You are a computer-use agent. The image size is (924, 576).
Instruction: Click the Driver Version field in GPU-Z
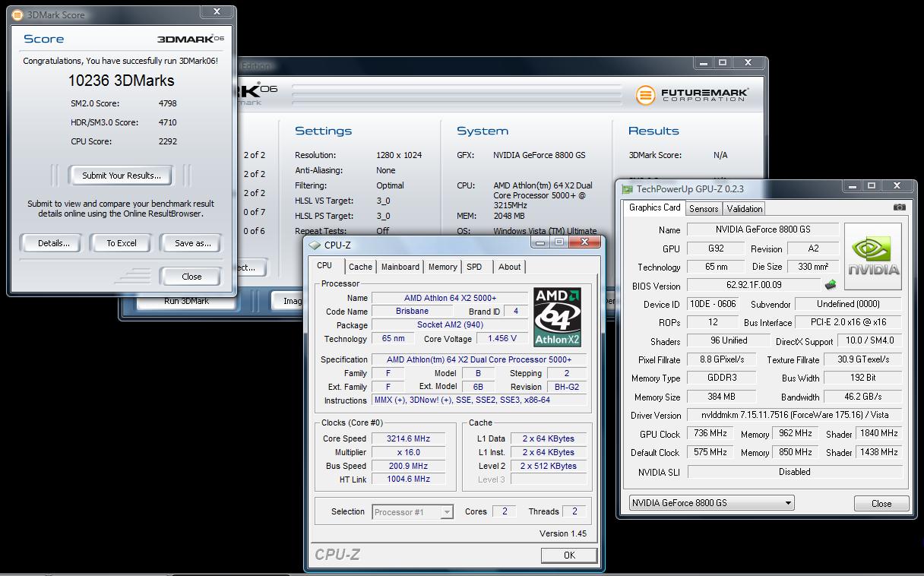click(794, 415)
